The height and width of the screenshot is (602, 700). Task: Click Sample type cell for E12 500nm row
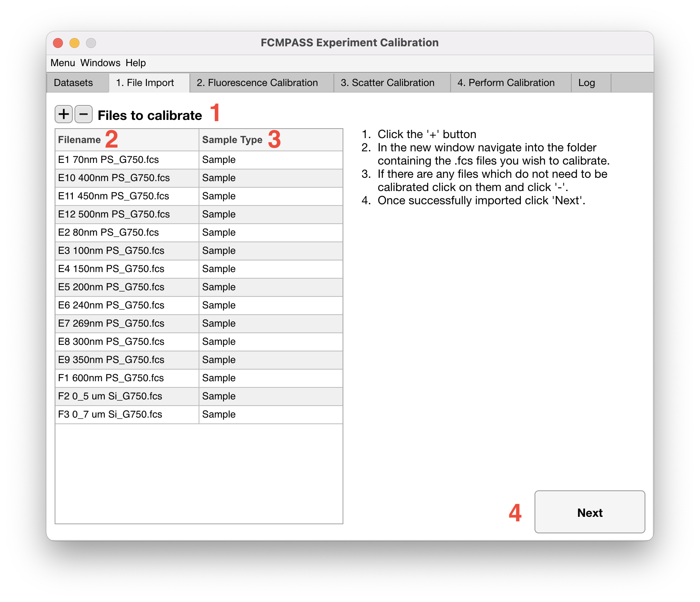coord(271,215)
